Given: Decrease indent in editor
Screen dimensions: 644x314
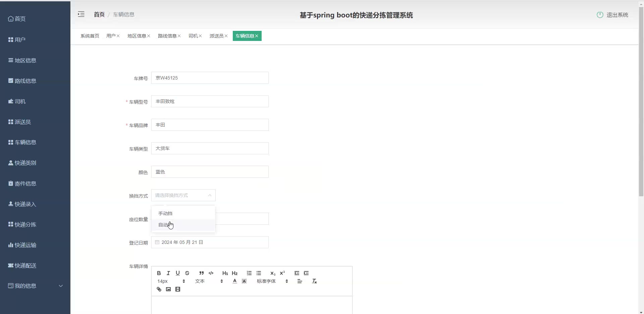Looking at the screenshot, I should pos(297,273).
